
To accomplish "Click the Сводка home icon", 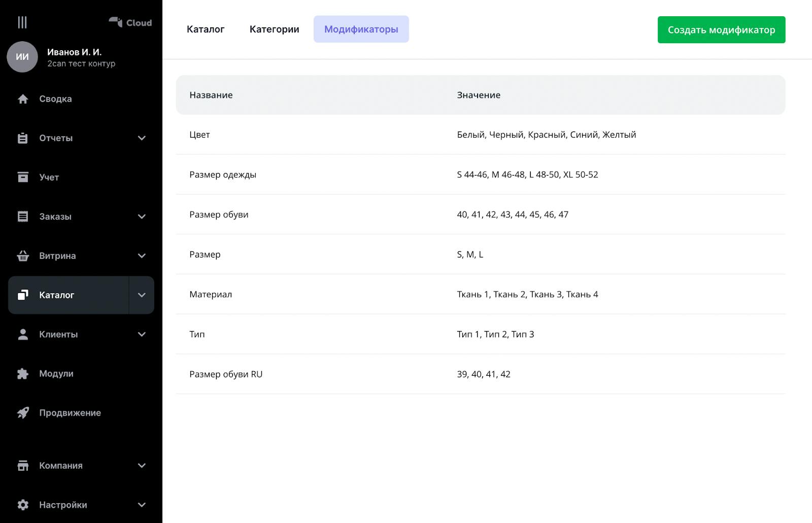I will [x=23, y=99].
